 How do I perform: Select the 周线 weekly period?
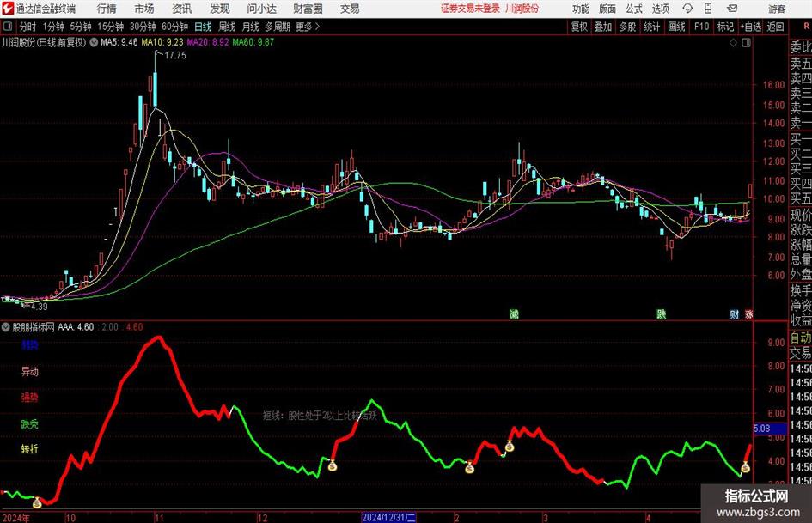pos(227,27)
